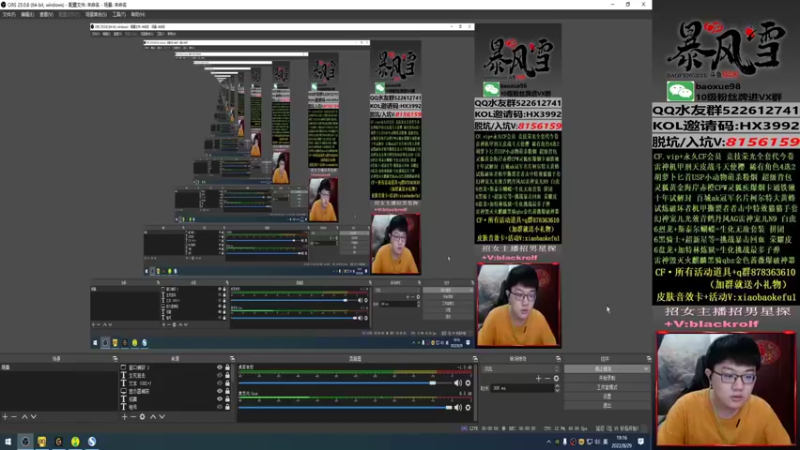Click the 工作室模式 studio mode button
The width and height of the screenshot is (800, 450).
(x=607, y=387)
